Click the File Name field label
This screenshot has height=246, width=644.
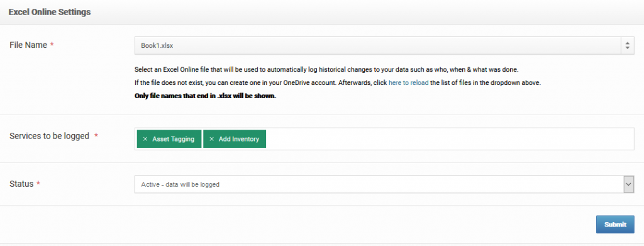[x=28, y=45]
